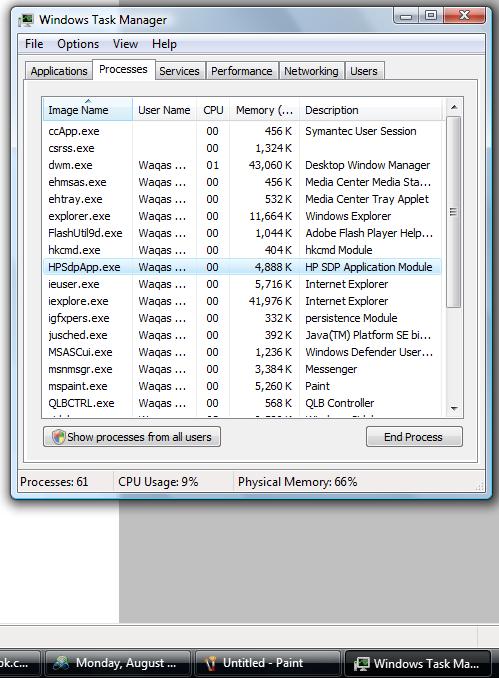Select explorer.exe process row

point(242,216)
